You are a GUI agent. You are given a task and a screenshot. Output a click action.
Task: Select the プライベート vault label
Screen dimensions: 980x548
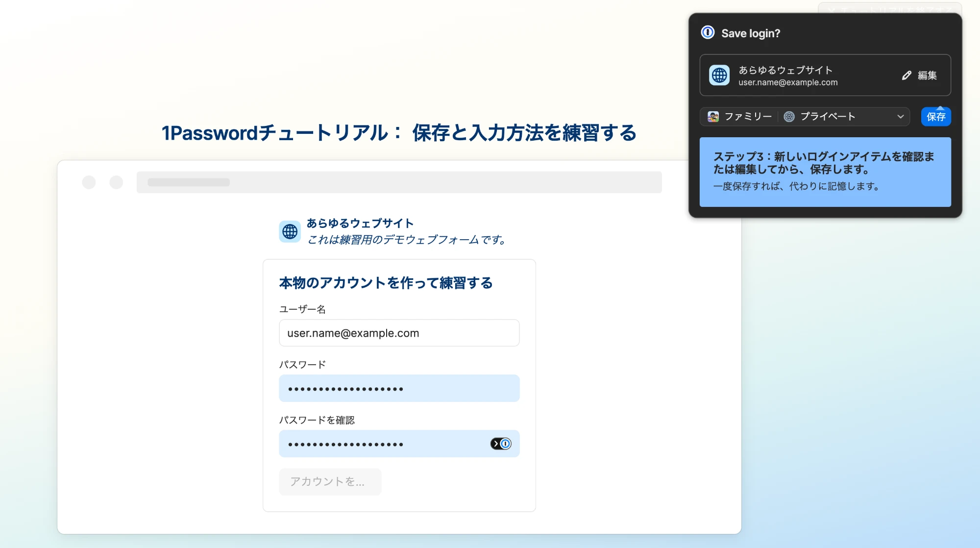click(x=828, y=117)
